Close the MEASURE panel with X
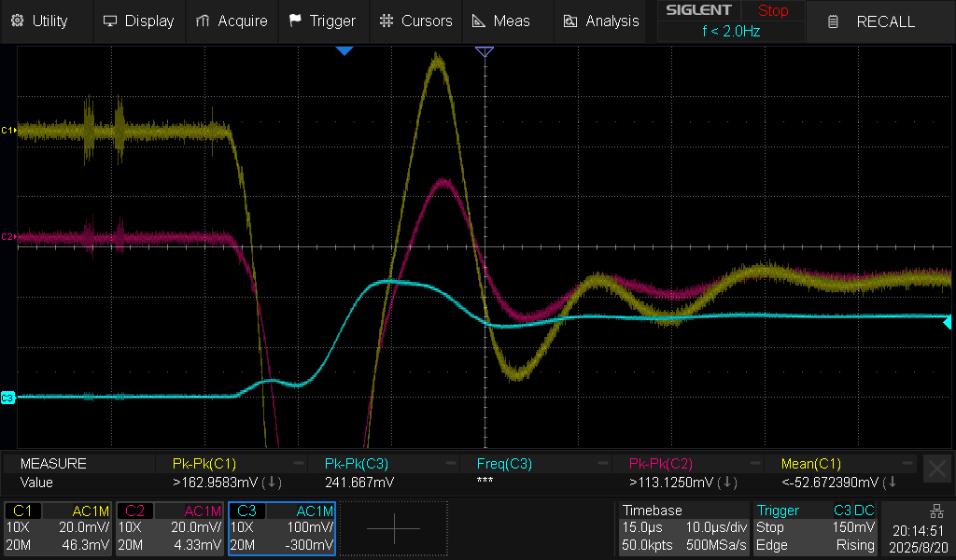The image size is (956, 560). pos(936,469)
